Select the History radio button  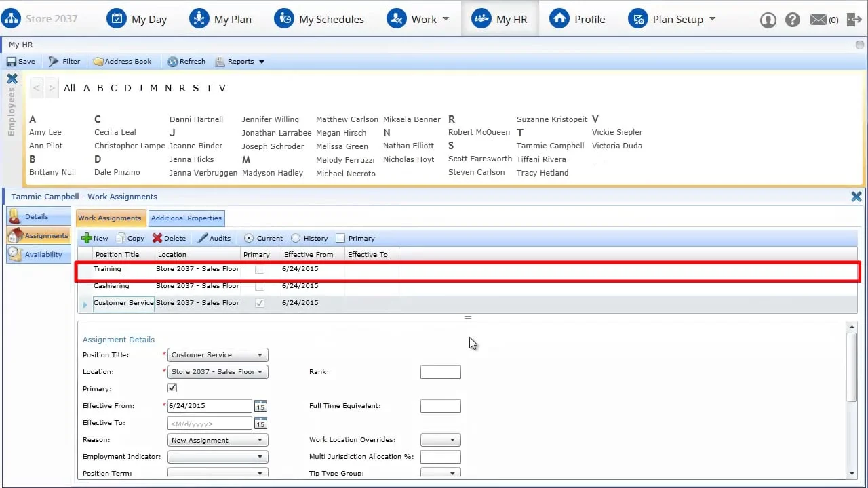tap(296, 238)
